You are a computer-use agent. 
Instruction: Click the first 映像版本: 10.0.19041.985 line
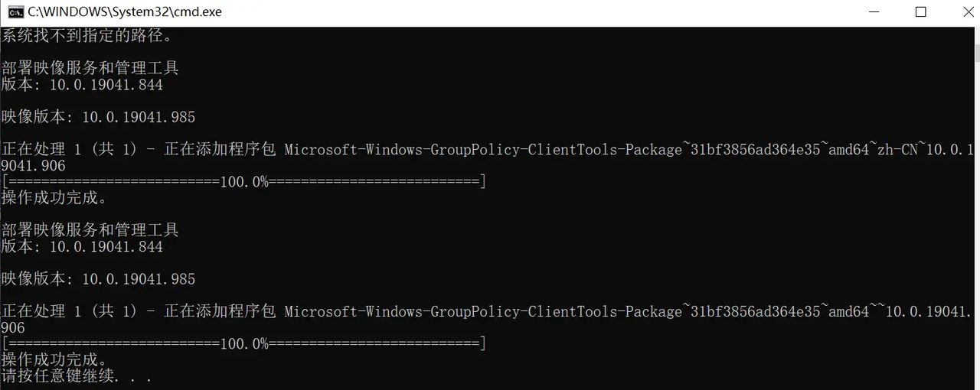coord(99,117)
